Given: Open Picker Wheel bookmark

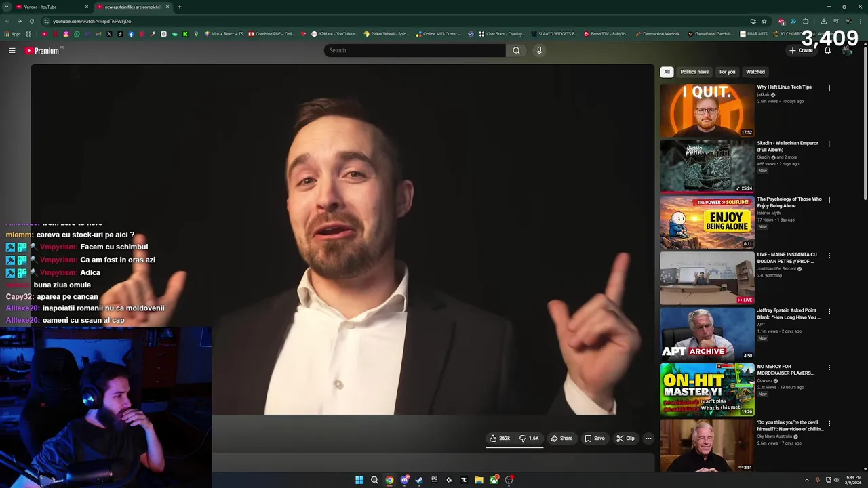Looking at the screenshot, I should tap(387, 34).
